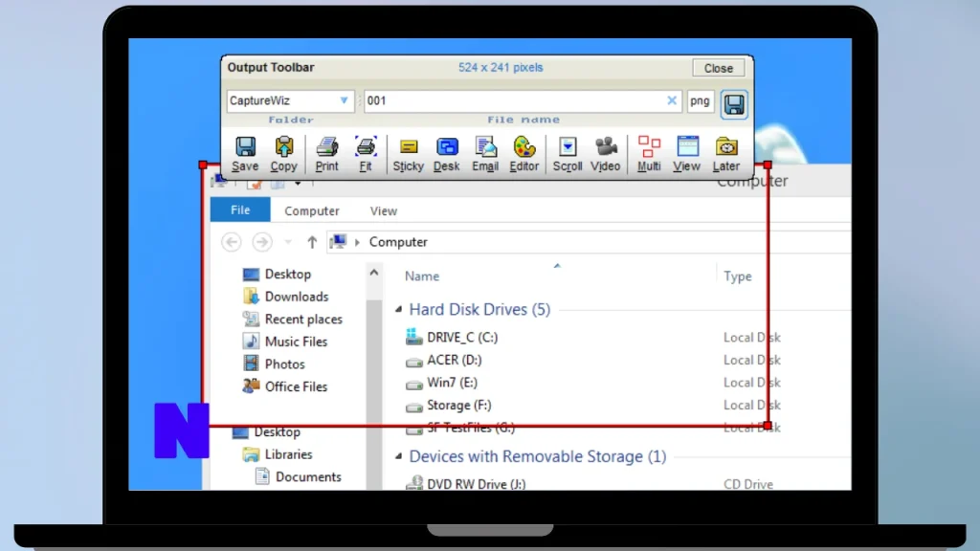Print the captured image
The image size is (980, 551).
(x=326, y=154)
